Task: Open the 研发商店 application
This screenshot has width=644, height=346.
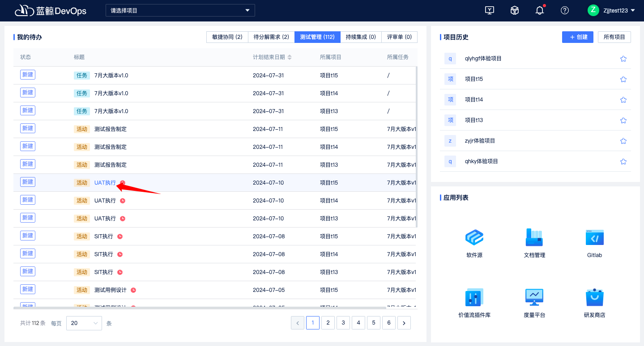Action: coord(595,303)
